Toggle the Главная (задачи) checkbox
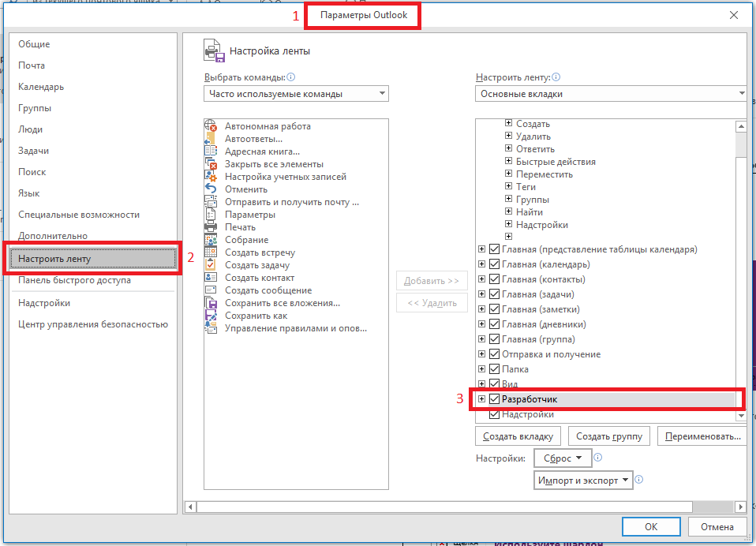Screen dimensions: 756x546 tap(494, 294)
